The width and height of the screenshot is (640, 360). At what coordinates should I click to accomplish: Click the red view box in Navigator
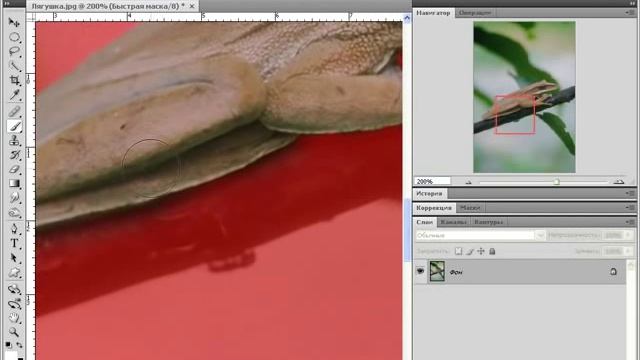pos(515,115)
